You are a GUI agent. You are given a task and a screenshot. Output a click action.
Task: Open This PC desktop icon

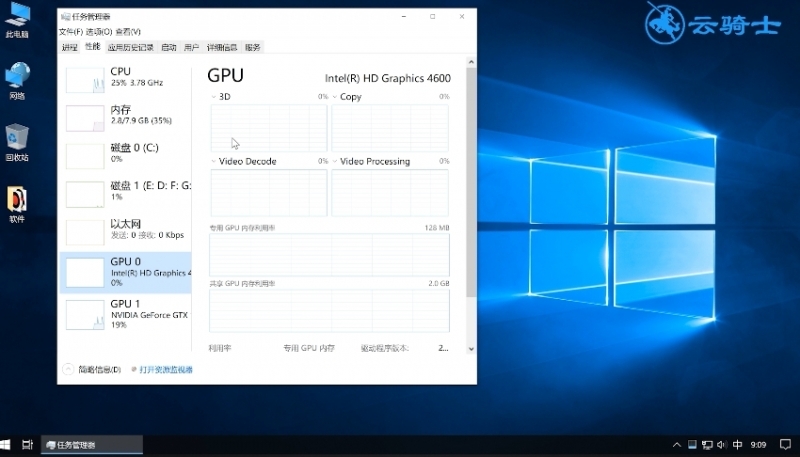point(17,19)
